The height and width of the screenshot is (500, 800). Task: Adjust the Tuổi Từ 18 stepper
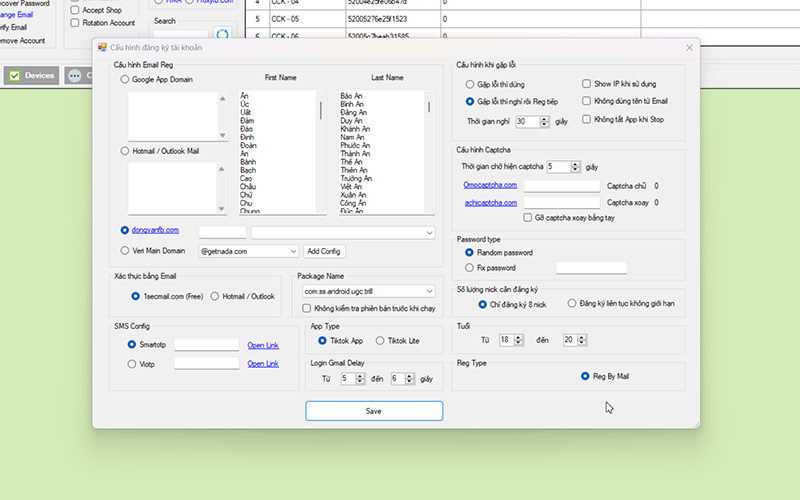(x=518, y=340)
